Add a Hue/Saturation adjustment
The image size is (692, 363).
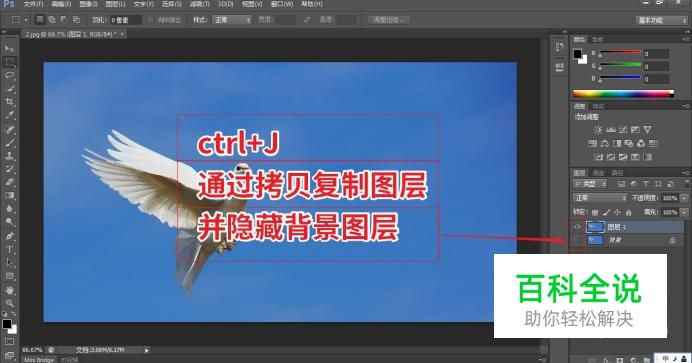pos(593,143)
